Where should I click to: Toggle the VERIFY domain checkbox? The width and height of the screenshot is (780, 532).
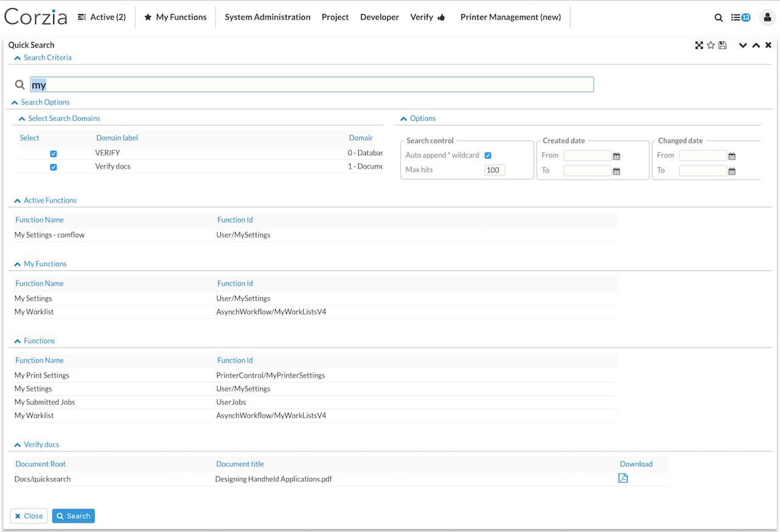54,154
